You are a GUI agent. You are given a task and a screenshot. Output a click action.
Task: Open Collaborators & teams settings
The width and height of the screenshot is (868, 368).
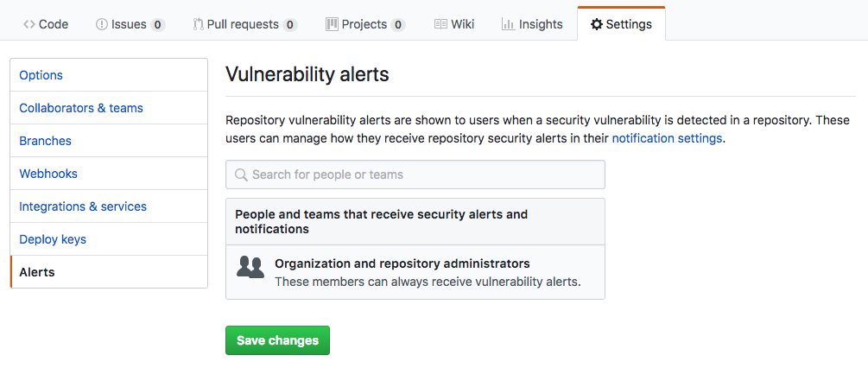(109, 108)
